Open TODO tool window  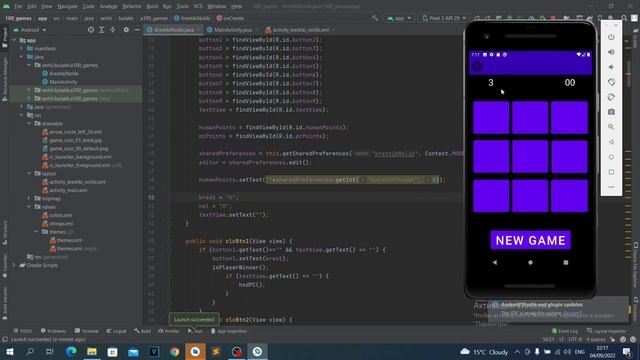23,331
